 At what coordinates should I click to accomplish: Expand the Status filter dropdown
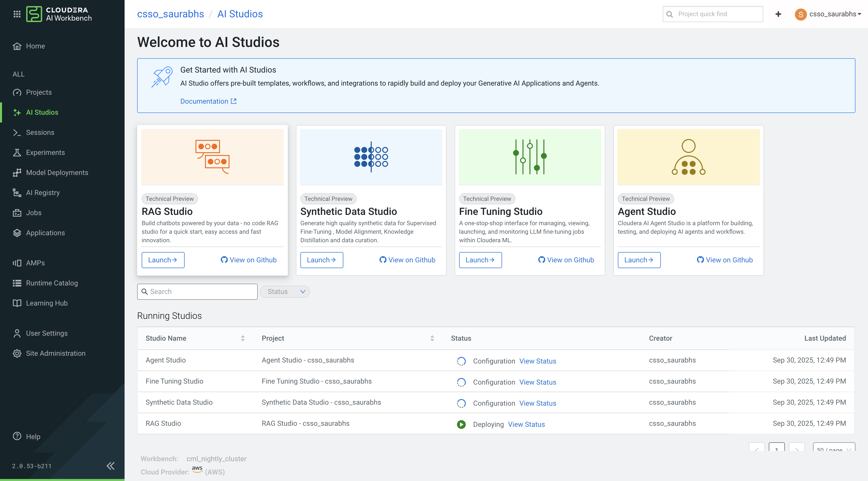coord(285,291)
